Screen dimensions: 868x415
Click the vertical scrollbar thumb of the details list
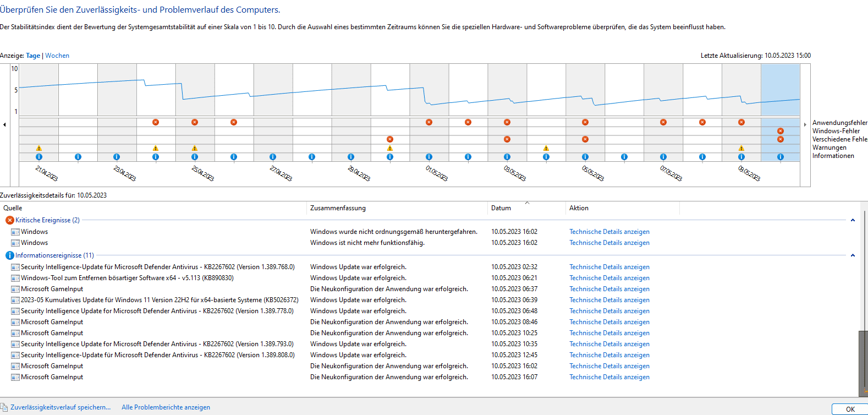862,363
